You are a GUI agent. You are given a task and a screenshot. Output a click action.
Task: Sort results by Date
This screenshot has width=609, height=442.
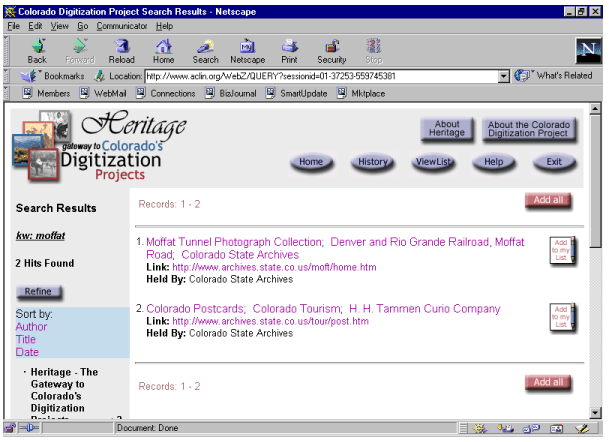tap(27, 352)
